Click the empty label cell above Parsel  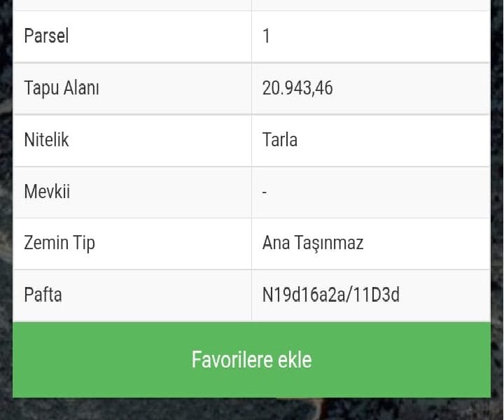point(132,4)
